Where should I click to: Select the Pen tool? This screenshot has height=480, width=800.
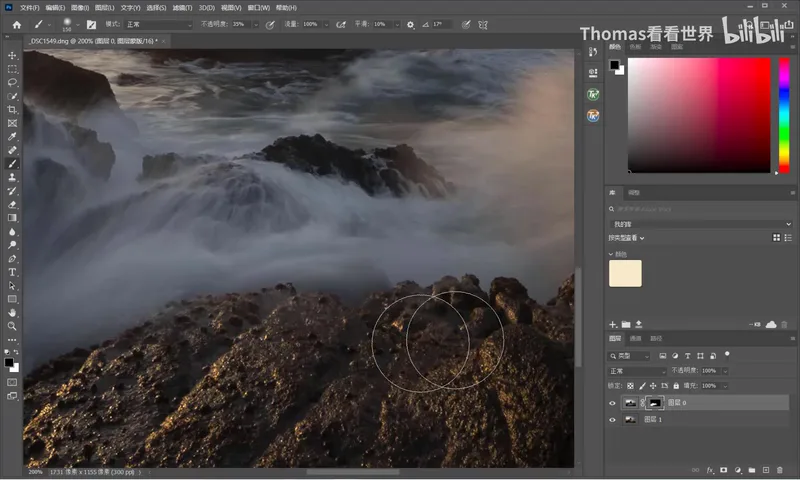[x=12, y=259]
